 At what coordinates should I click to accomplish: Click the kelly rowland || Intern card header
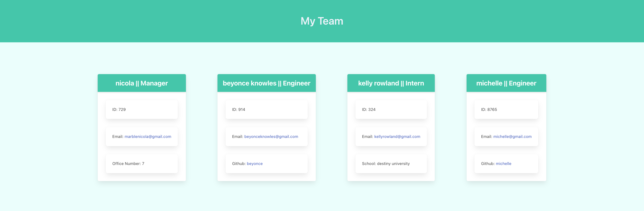(x=391, y=83)
